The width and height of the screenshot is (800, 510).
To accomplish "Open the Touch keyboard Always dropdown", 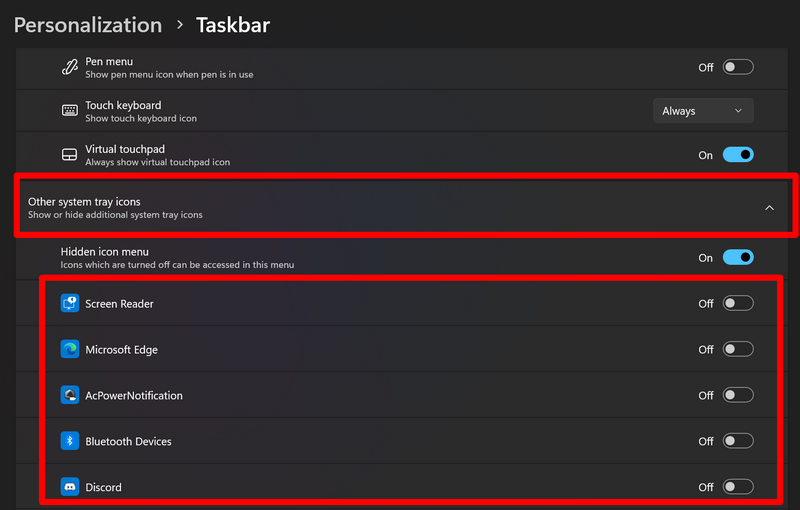I will pos(703,111).
